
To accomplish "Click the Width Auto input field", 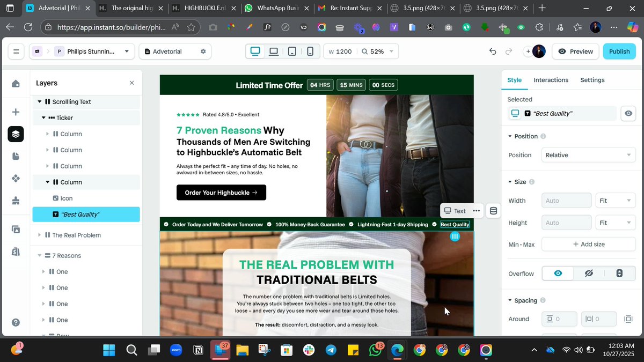I will [566, 201].
